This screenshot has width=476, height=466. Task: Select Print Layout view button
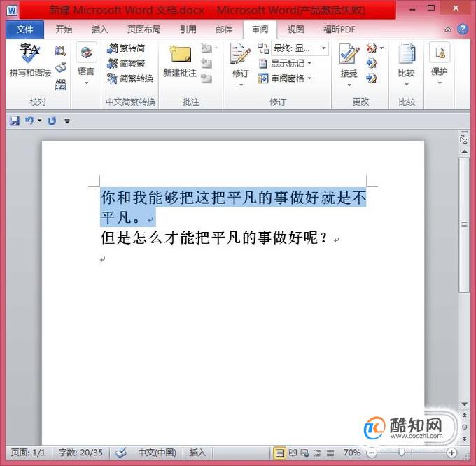(279, 453)
